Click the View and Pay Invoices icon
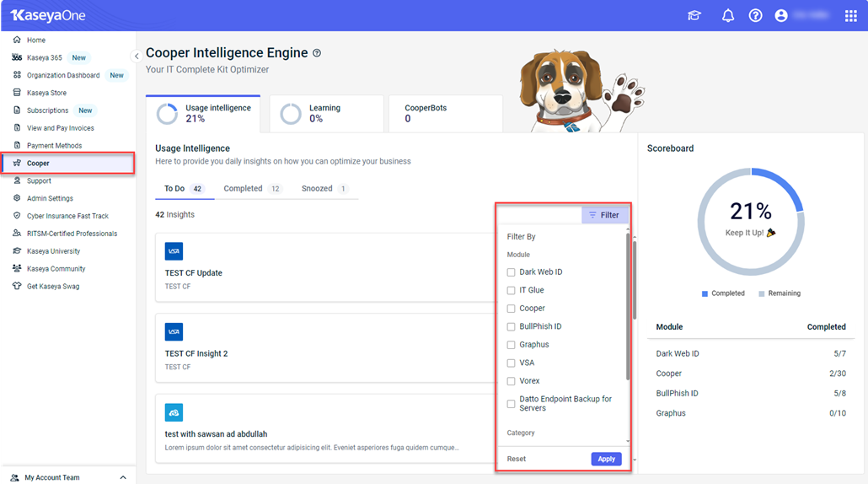The width and height of the screenshot is (868, 484). pos(17,128)
